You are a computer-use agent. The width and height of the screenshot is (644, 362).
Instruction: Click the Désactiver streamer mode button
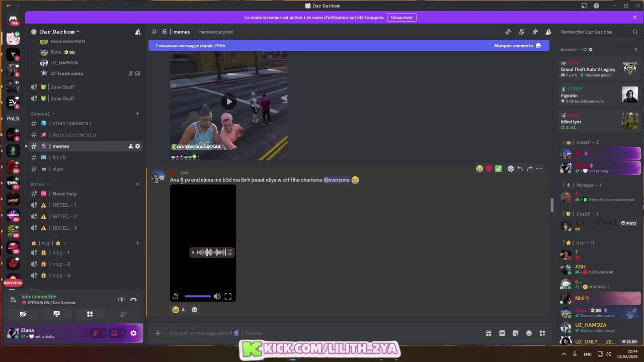point(402,18)
